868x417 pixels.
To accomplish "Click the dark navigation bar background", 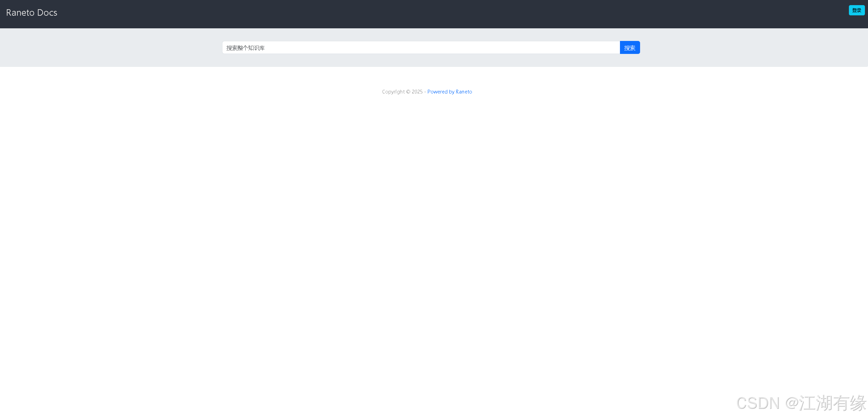I will (409, 14).
